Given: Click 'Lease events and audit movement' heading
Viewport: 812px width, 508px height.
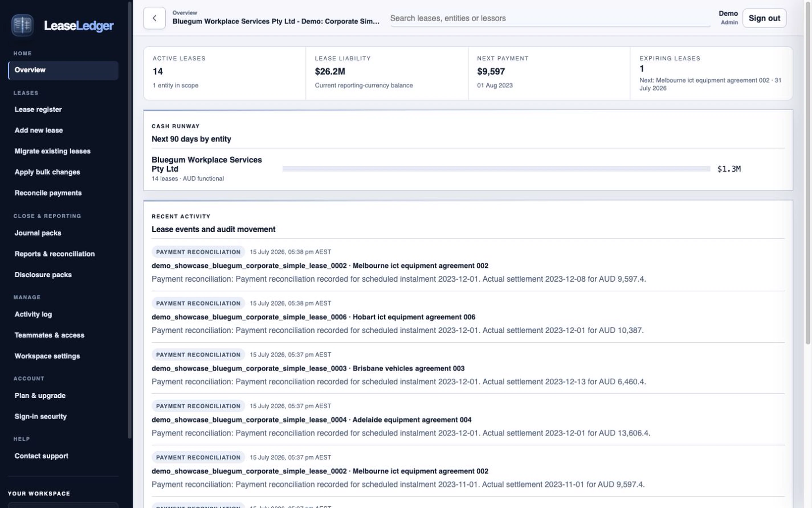Looking at the screenshot, I should click(213, 229).
